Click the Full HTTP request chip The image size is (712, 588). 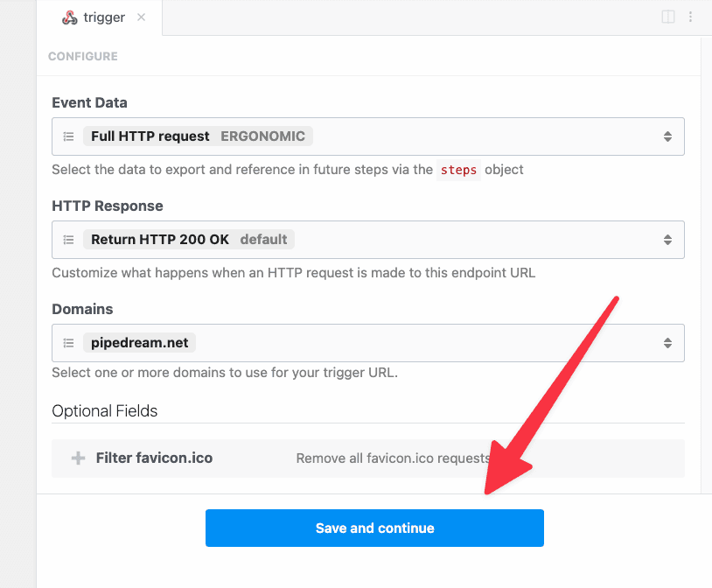point(198,136)
